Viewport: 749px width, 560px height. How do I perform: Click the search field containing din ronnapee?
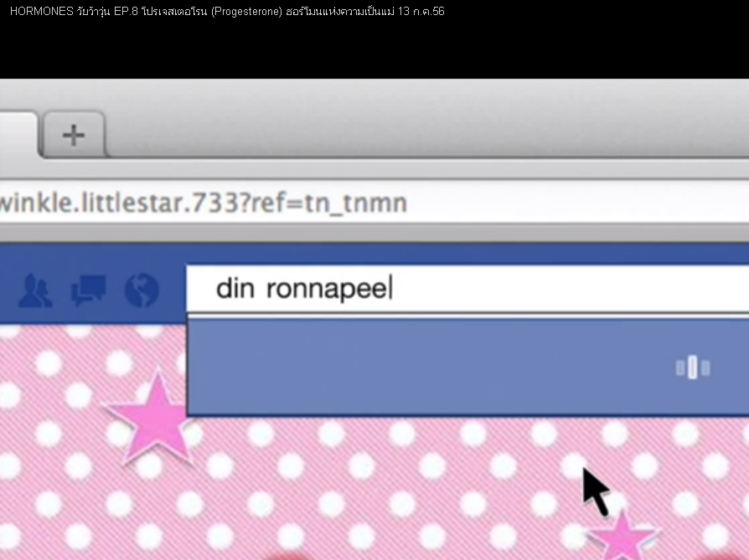tap(467, 289)
